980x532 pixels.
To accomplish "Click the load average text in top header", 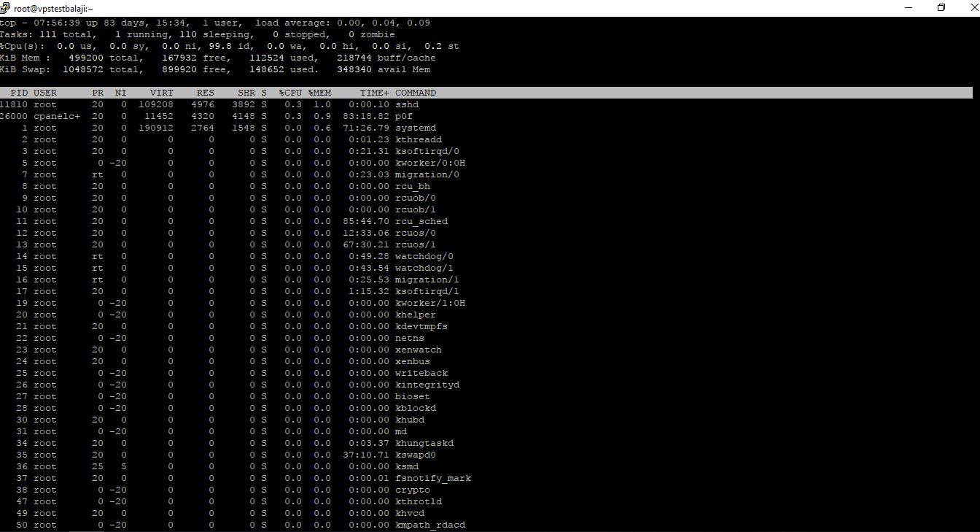I will [343, 23].
